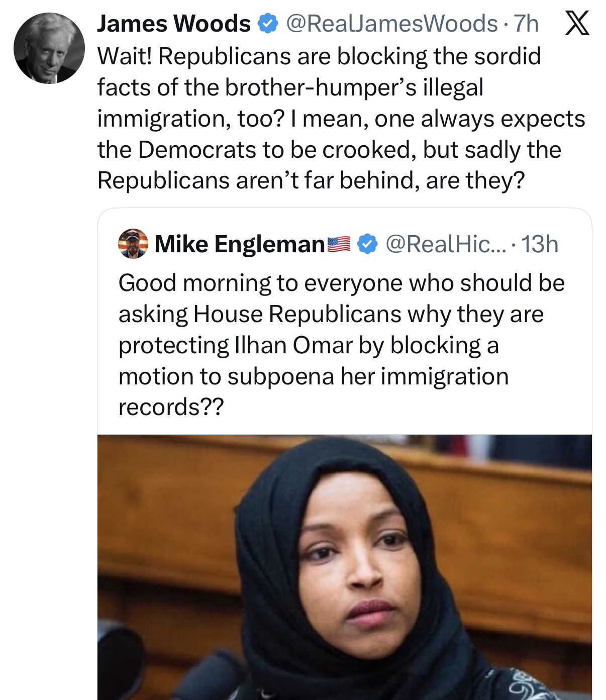The height and width of the screenshot is (700, 606).
Task: Click the word 'records??' in quoted post
Action: [x=171, y=407]
